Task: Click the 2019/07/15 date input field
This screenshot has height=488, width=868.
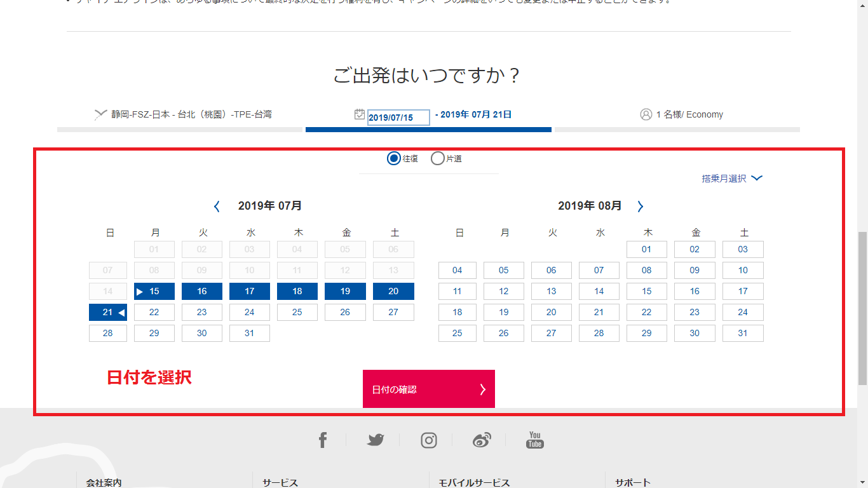Action: pos(398,118)
